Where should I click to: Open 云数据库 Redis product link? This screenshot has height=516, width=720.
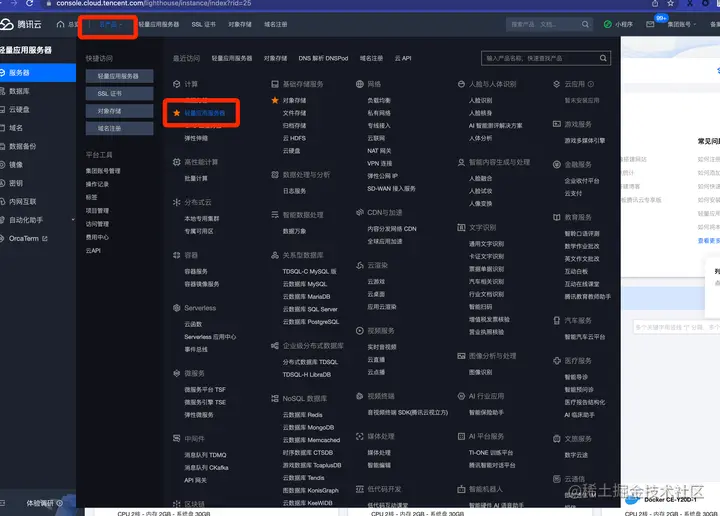tap(303, 415)
